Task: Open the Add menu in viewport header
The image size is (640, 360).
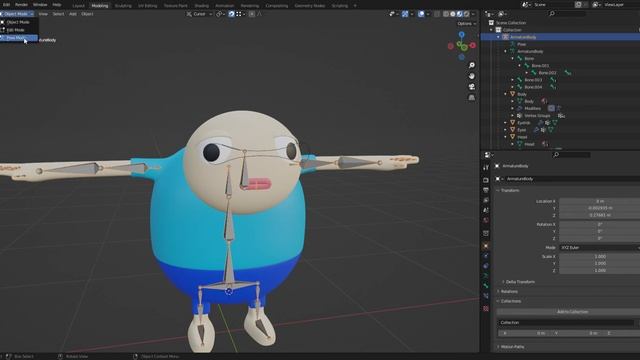Action: tap(73, 14)
